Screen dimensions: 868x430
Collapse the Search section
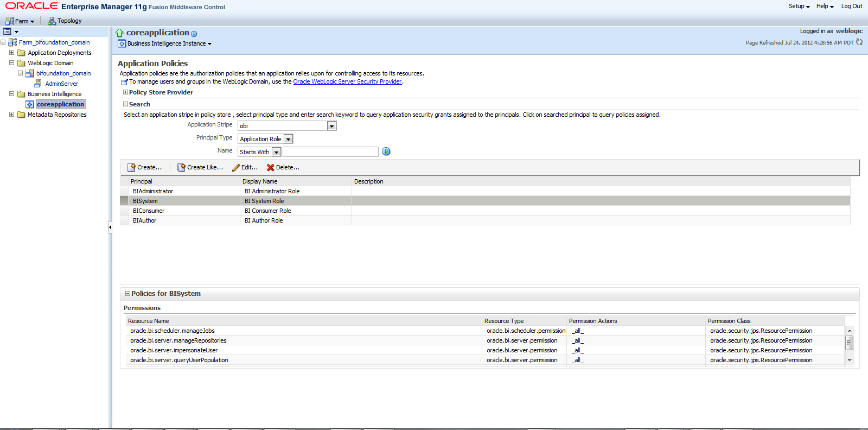point(125,104)
